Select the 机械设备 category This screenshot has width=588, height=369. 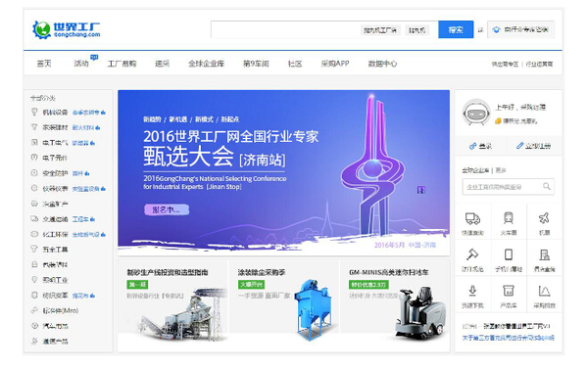coord(55,112)
